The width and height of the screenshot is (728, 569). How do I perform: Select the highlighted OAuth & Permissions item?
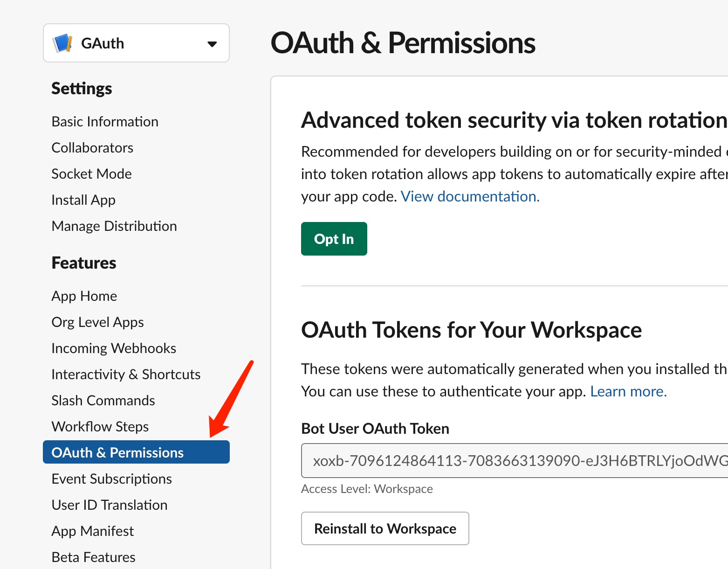[x=136, y=452]
